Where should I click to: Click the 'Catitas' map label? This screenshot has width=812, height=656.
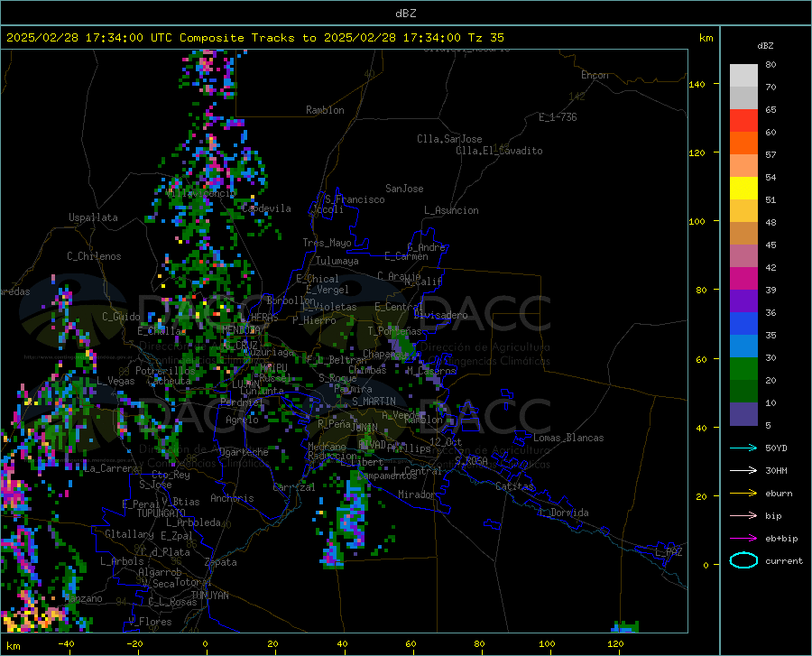514,486
